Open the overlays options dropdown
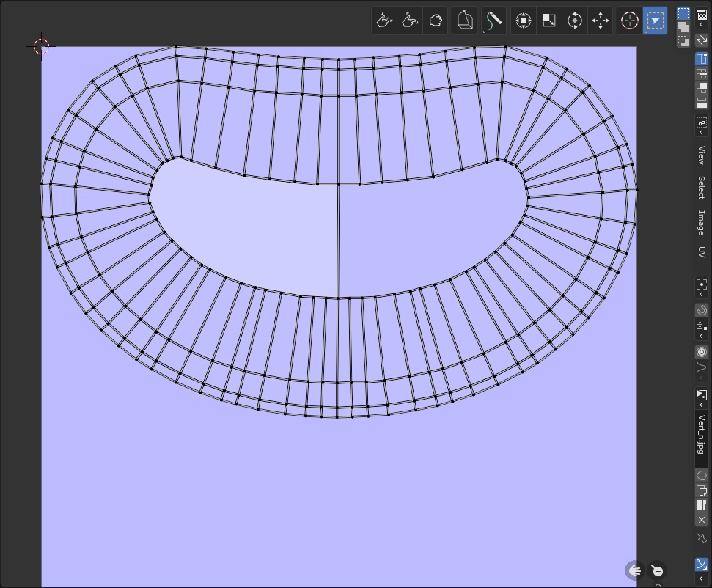712x588 pixels. 702,578
